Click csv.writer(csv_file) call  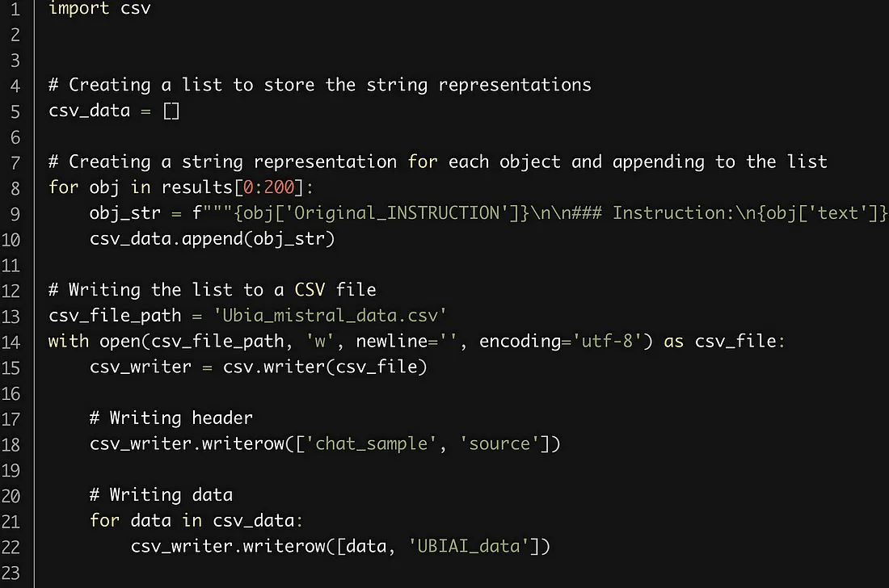(325, 367)
